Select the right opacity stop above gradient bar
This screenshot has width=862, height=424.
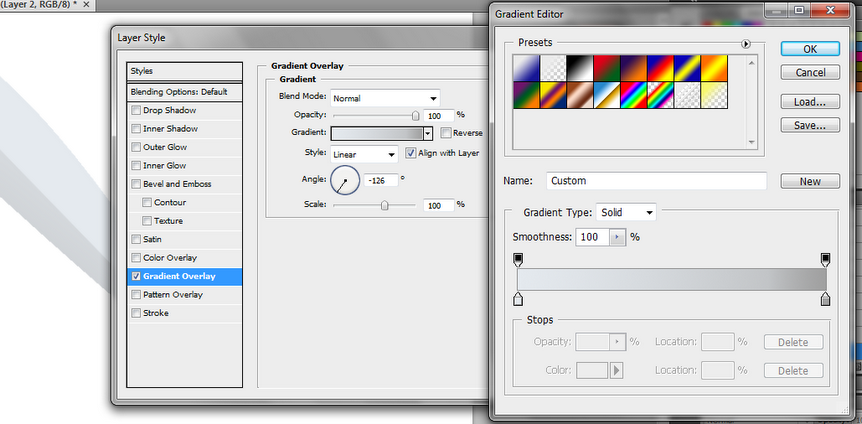click(x=825, y=260)
